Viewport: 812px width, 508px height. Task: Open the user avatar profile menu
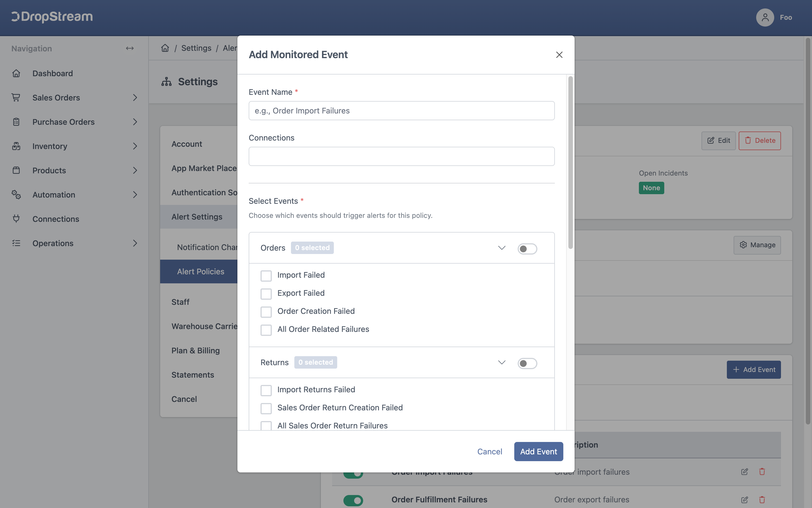pos(765,17)
